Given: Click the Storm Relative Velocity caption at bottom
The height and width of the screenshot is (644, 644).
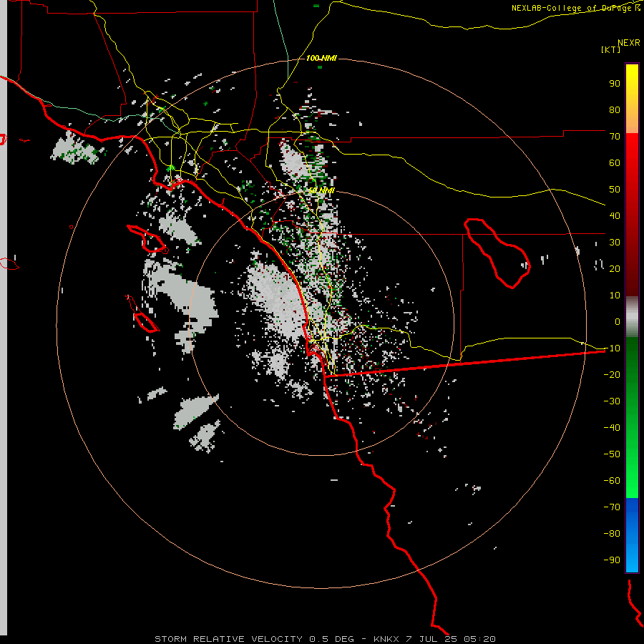Looking at the screenshot, I should pyautogui.click(x=325, y=639).
